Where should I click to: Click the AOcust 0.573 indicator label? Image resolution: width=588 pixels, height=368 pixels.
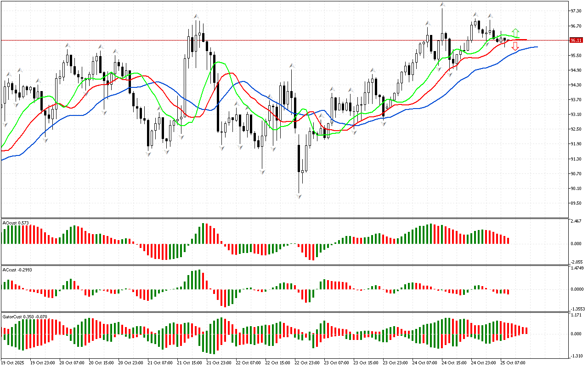pos(16,223)
